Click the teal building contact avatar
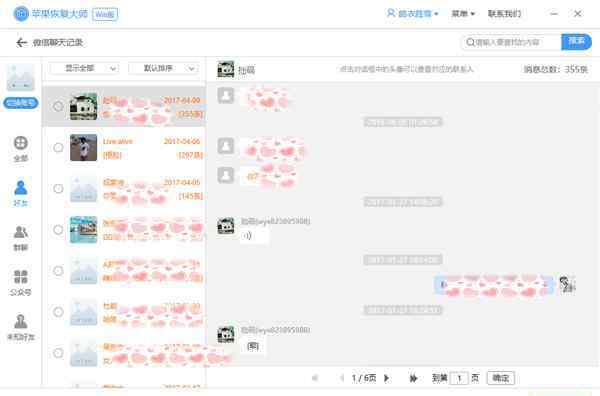Viewport: 600px width, 396px height. 83,230
